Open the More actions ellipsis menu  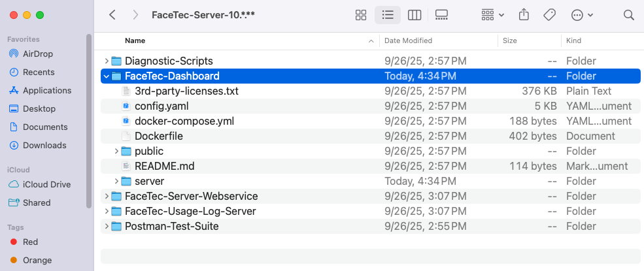(582, 15)
